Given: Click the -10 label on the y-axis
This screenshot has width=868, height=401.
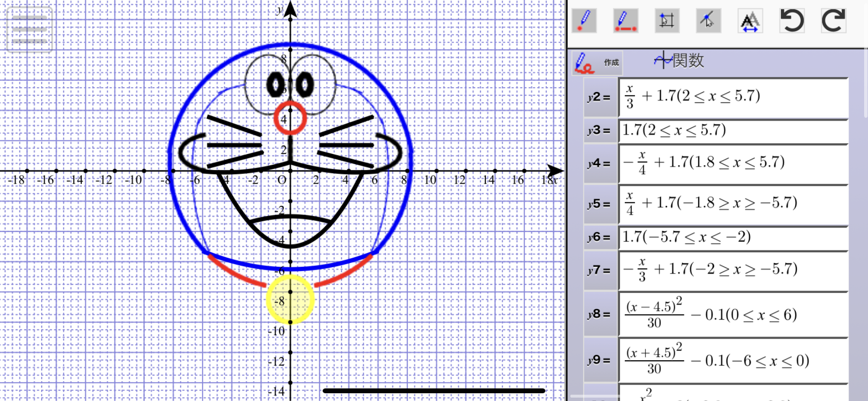Looking at the screenshot, I should point(277,331).
